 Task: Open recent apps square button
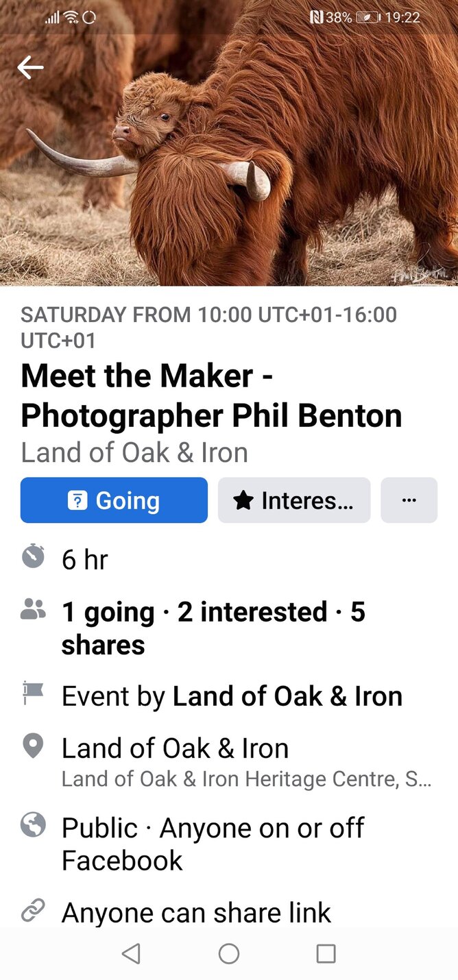(x=326, y=953)
